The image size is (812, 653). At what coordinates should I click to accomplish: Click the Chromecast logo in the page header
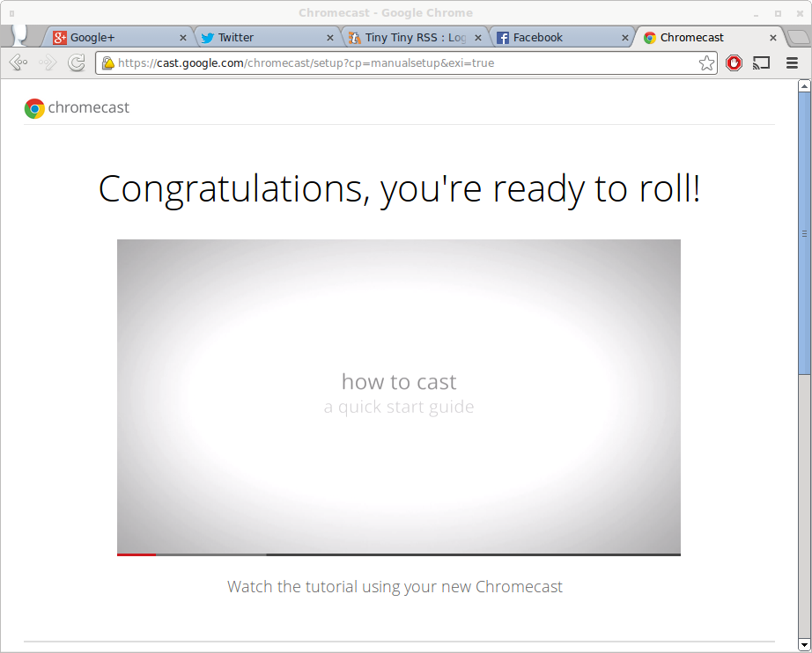coord(77,108)
